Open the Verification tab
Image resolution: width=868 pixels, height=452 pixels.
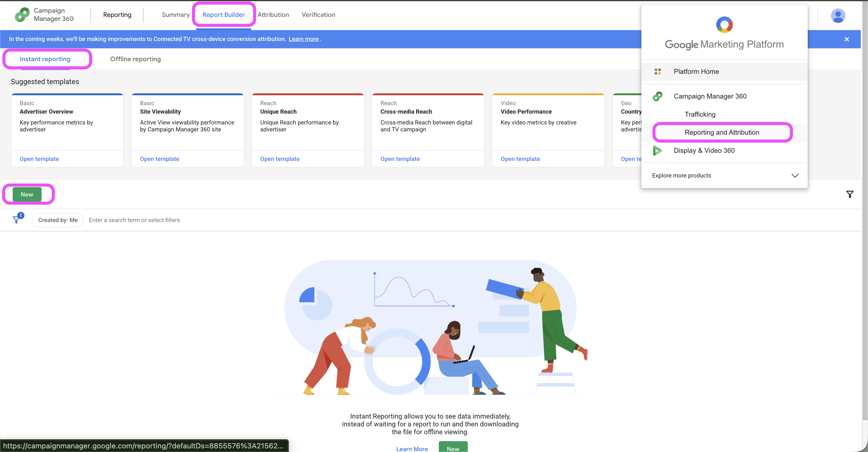click(318, 15)
